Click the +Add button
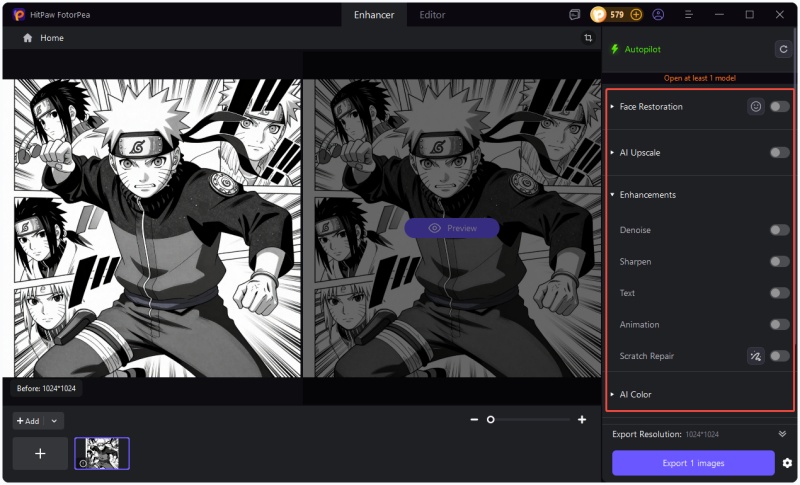800x485 pixels. 29,421
